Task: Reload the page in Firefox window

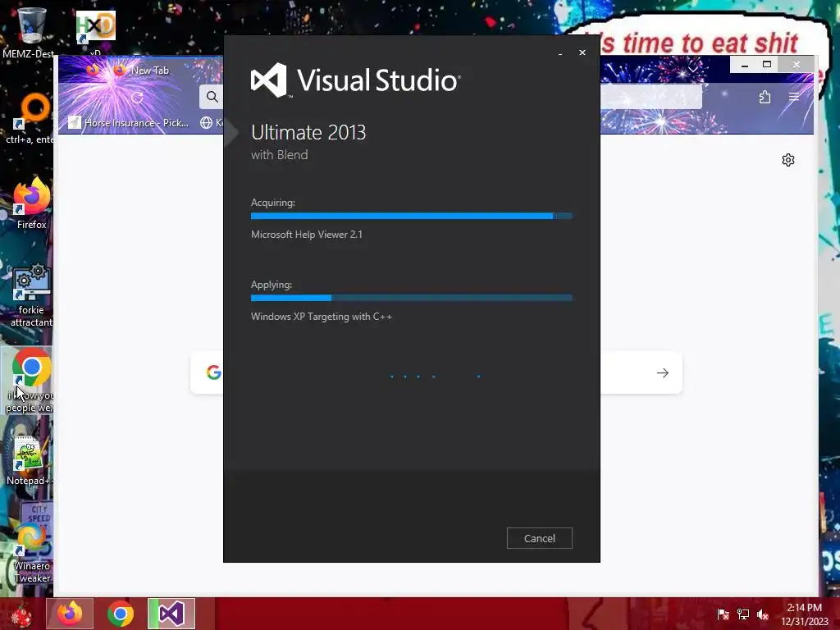Action: [x=137, y=97]
